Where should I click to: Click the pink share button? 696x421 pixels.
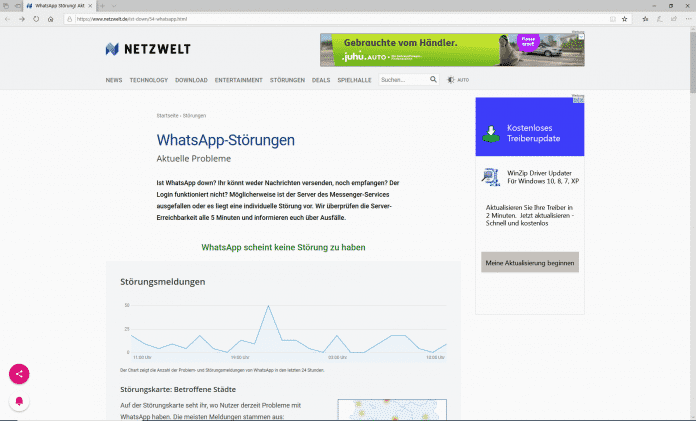pos(20,374)
